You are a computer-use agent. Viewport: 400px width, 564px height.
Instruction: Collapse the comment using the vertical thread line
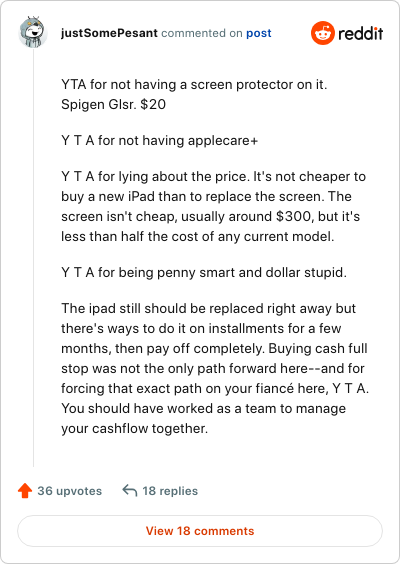33,257
